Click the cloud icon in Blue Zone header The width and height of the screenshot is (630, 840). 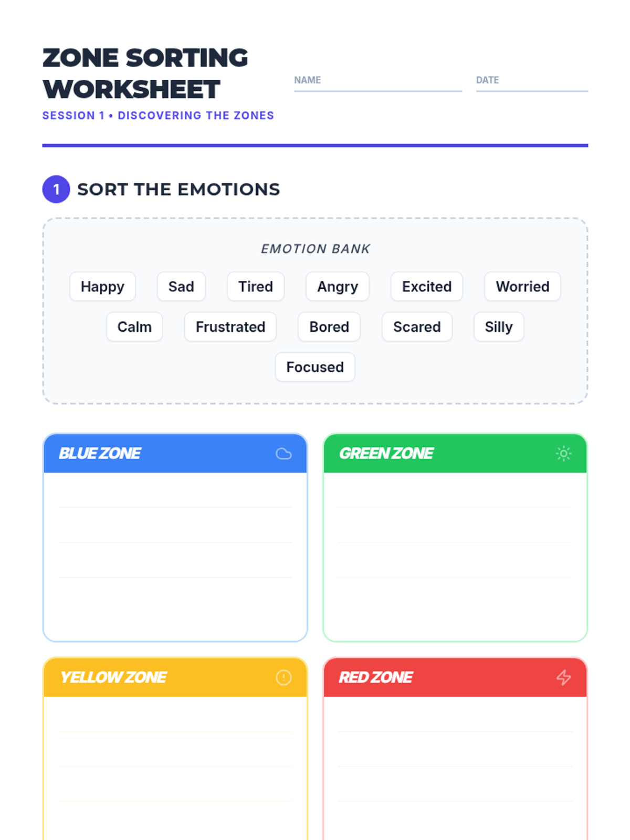(283, 454)
